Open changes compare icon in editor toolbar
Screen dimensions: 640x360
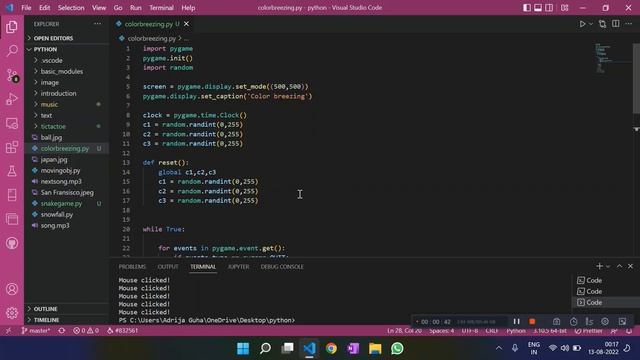coord(602,24)
